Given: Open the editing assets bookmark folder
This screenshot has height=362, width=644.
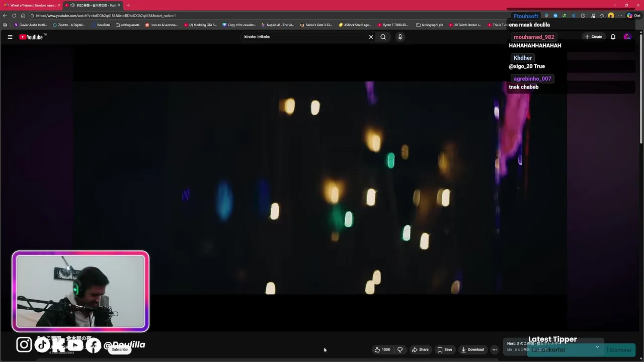Looking at the screenshot, I should (127, 25).
